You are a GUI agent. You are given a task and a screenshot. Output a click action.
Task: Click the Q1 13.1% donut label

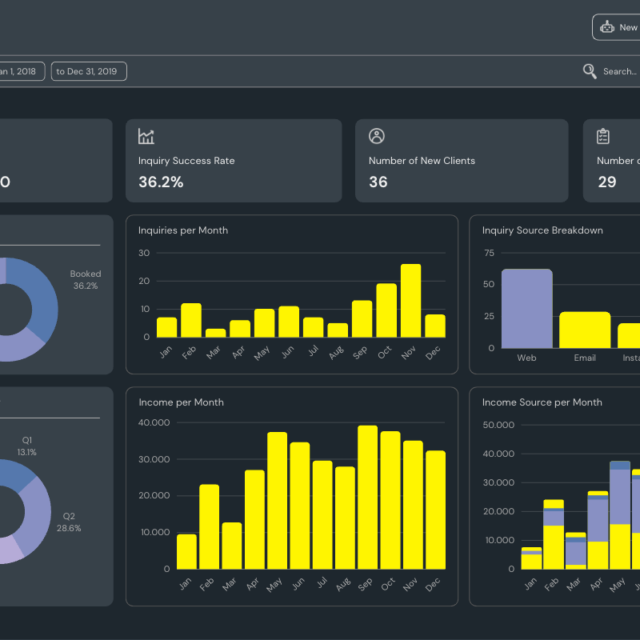(x=27, y=446)
